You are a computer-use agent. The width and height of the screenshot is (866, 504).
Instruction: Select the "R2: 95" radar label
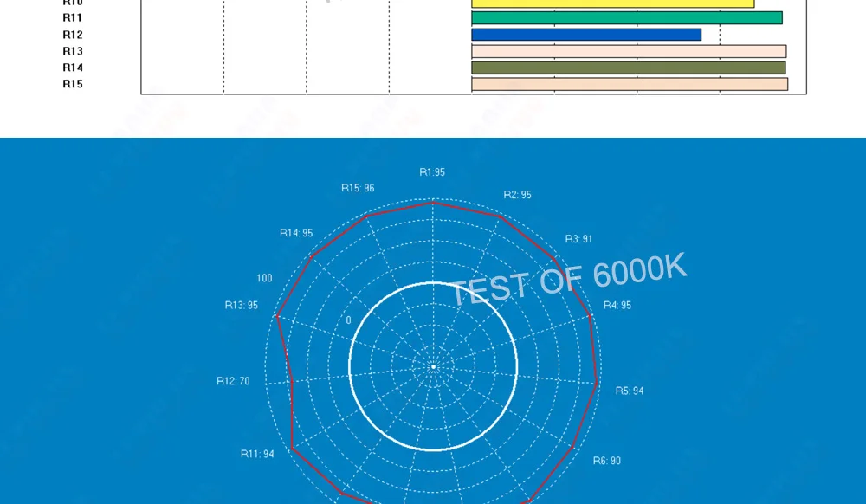coord(518,195)
